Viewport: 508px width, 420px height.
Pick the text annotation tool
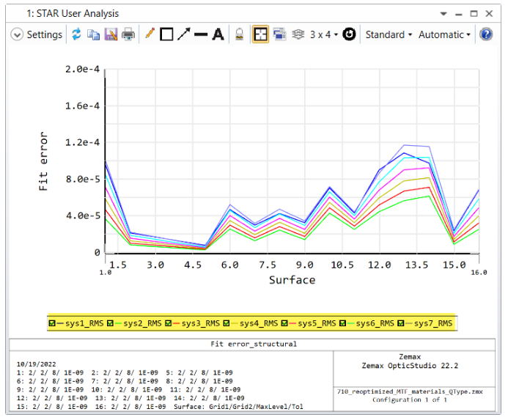pyautogui.click(x=218, y=34)
